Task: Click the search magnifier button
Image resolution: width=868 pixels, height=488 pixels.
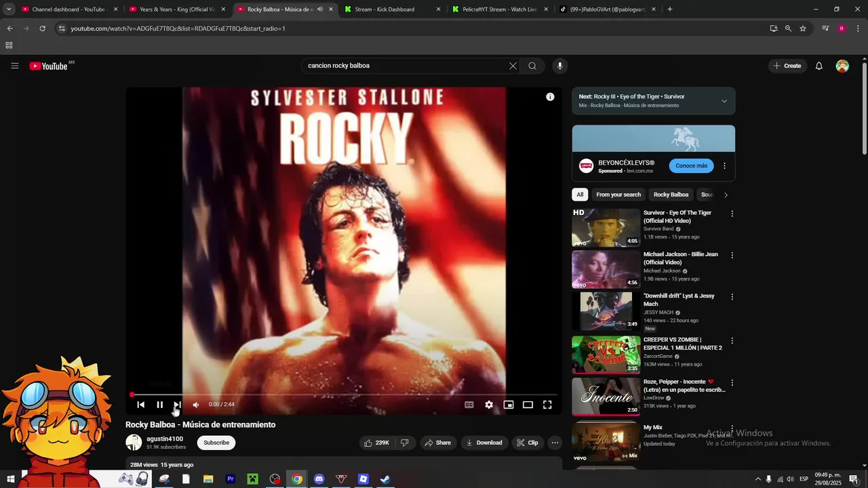Action: pyautogui.click(x=532, y=66)
